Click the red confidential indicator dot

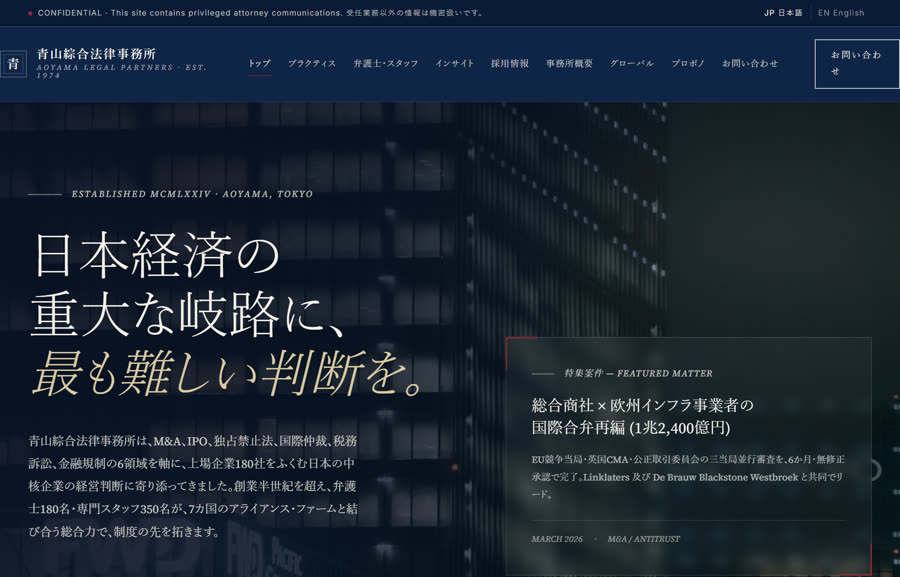tap(30, 13)
